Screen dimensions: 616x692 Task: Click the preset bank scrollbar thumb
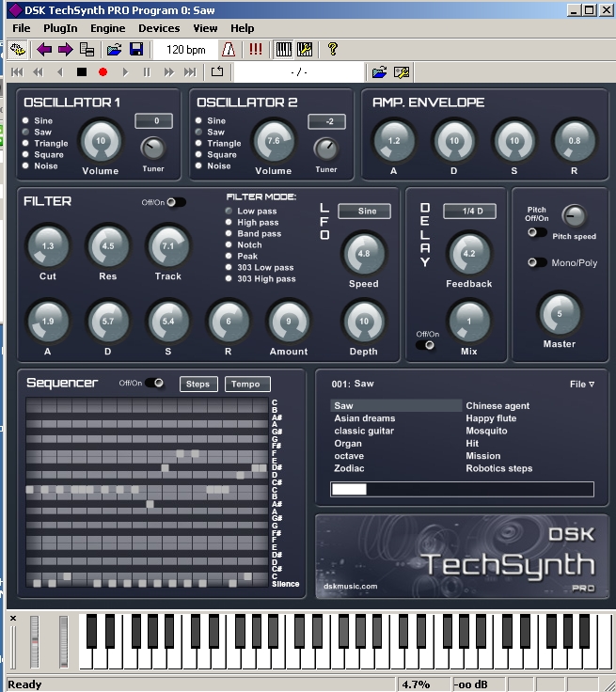coord(349,489)
